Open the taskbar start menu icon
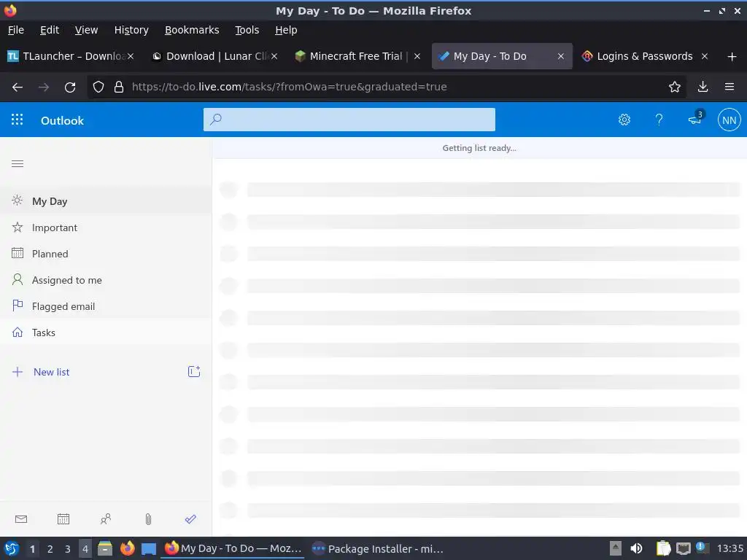This screenshot has height=560, width=747. [12, 548]
